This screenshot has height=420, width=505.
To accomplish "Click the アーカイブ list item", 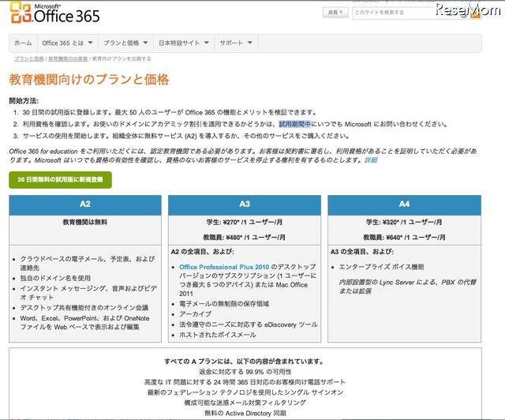I will [196, 314].
